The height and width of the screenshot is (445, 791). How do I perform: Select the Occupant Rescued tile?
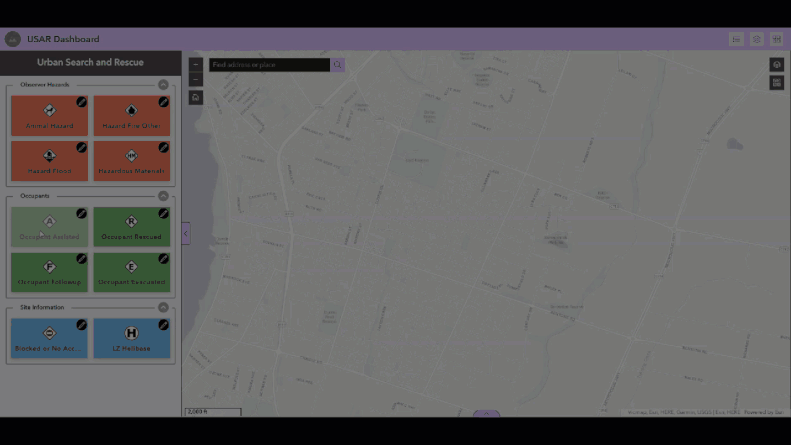pos(132,227)
